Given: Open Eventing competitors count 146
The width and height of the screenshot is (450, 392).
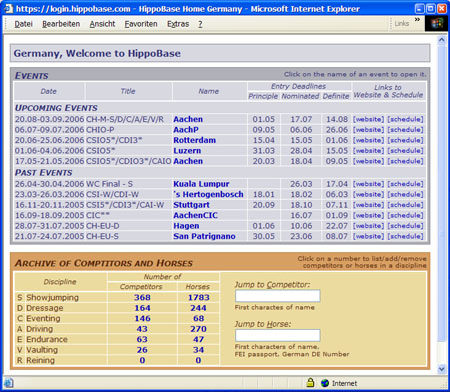Looking at the screenshot, I should (x=142, y=318).
